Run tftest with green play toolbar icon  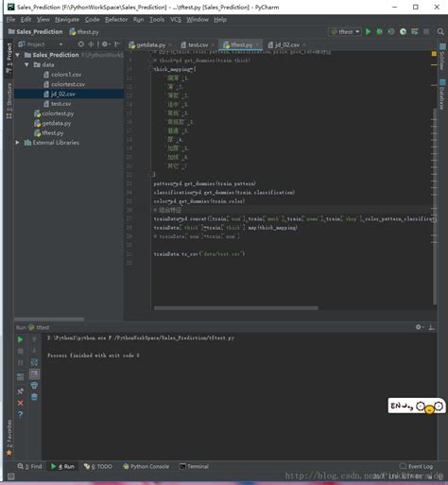click(x=368, y=32)
